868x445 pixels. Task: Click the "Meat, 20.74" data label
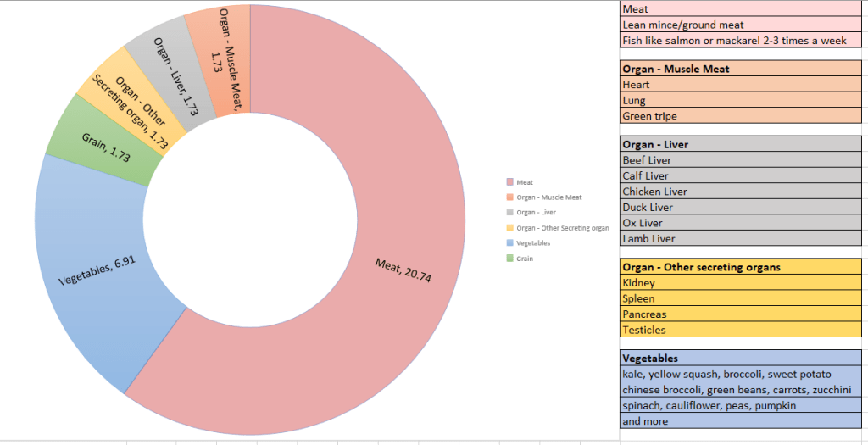403,270
